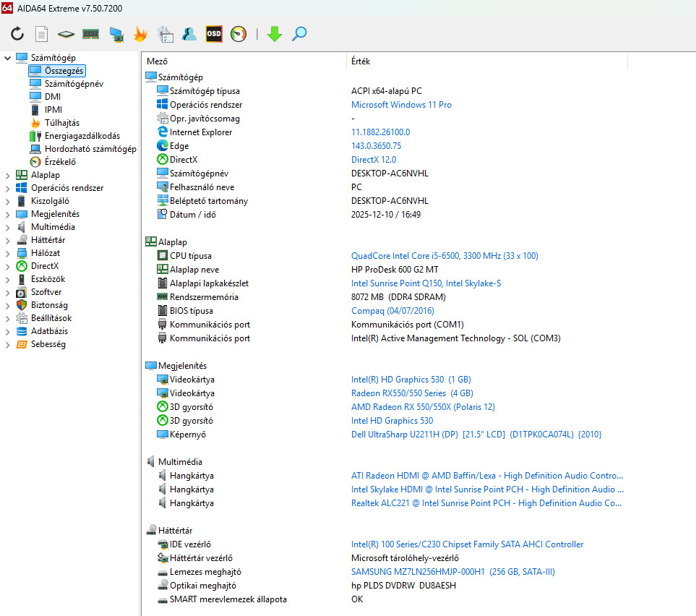Expand the Alaplap tree node
Viewport: 696px width, 616px height.
[7, 175]
